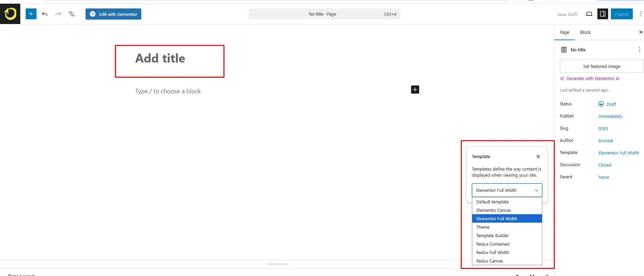Open the block inserter plus button
The width and height of the screenshot is (644, 276).
tap(31, 14)
